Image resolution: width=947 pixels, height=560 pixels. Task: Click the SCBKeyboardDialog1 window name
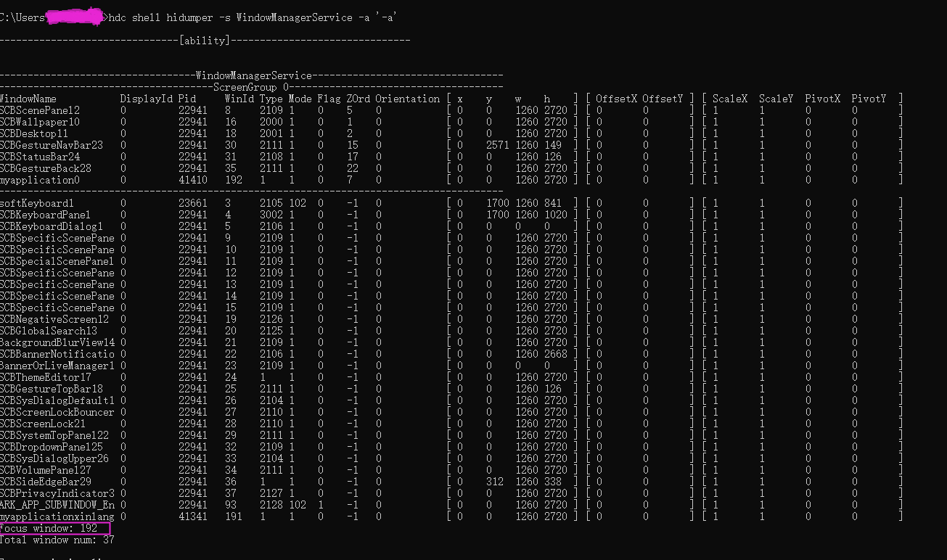pyautogui.click(x=52, y=226)
